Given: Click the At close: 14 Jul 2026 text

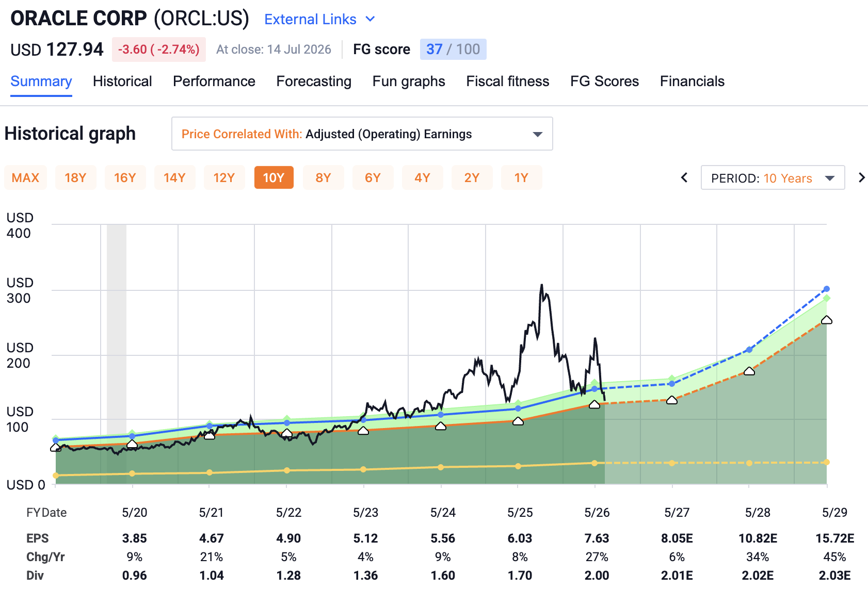Looking at the screenshot, I should click(274, 50).
